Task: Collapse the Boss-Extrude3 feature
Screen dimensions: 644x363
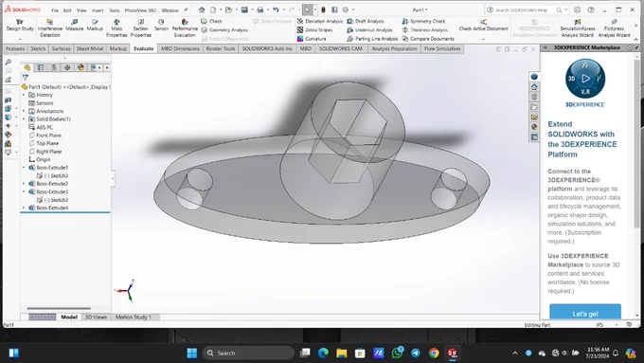Action: (24, 191)
